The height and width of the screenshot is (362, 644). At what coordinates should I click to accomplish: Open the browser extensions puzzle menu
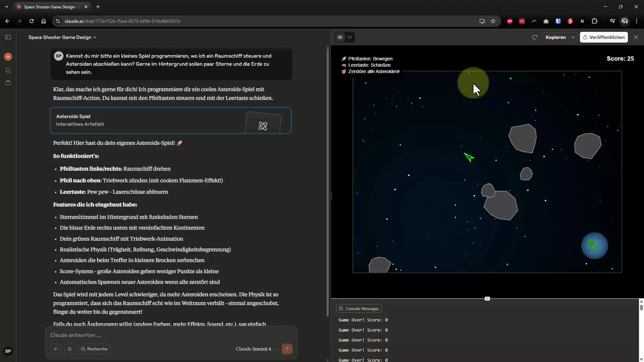594,21
